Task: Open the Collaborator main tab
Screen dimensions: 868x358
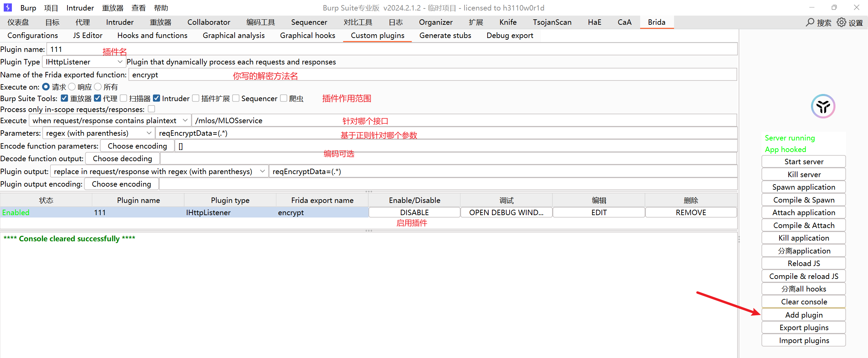Action: tap(209, 22)
